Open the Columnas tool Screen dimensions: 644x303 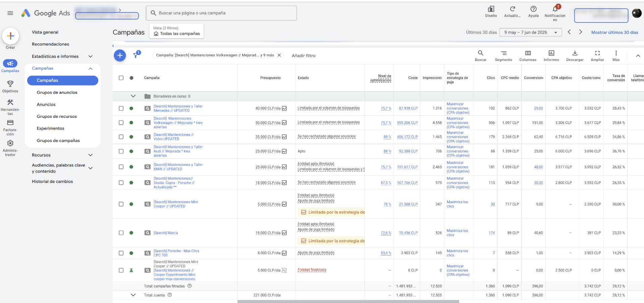[528, 56]
